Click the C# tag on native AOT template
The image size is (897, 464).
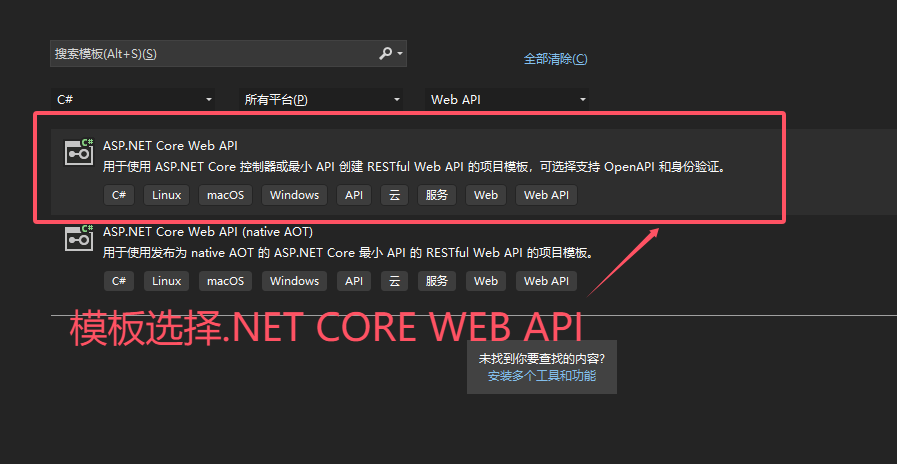[x=118, y=281]
